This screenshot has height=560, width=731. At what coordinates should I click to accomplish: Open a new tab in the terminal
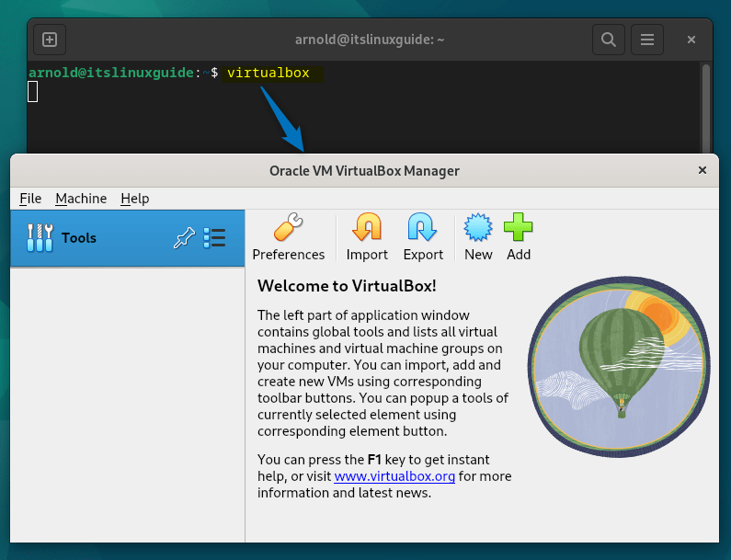tap(50, 40)
